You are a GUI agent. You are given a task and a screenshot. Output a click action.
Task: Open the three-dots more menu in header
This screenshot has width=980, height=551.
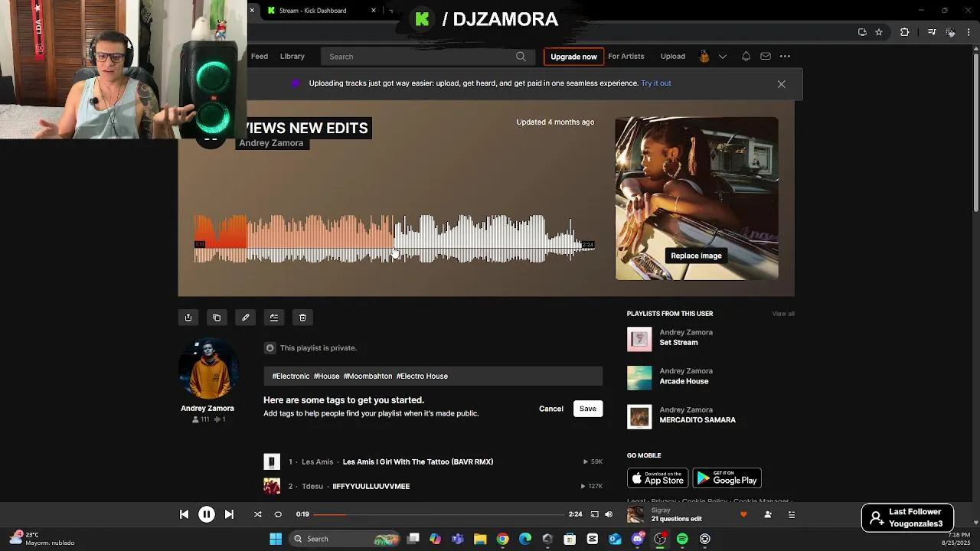785,56
